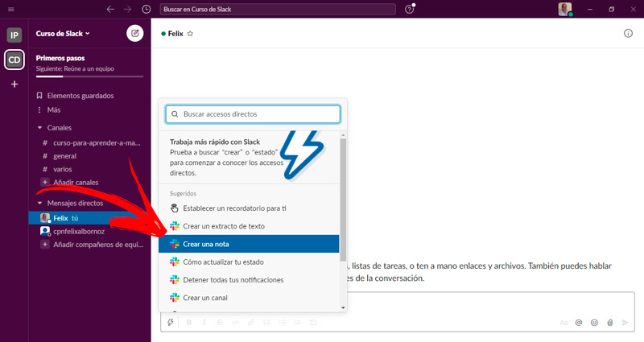Insert a link with link icon
The image size is (644, 342).
pyautogui.click(x=251, y=323)
